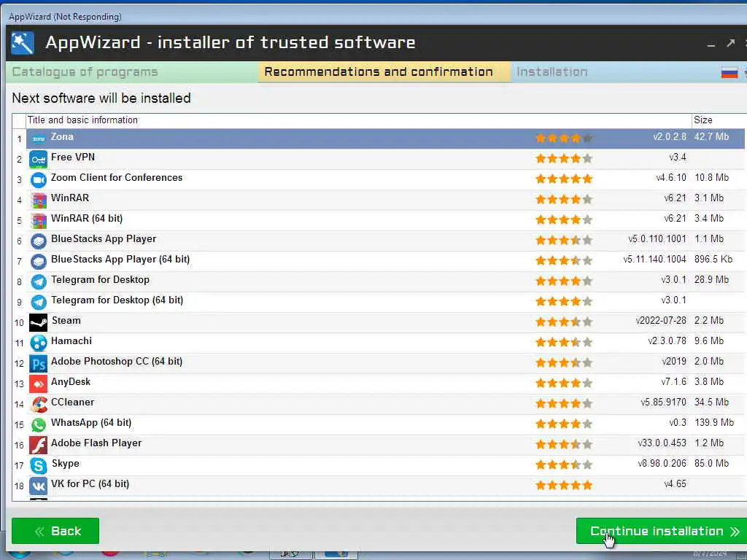Select the Zona row name

pos(63,136)
